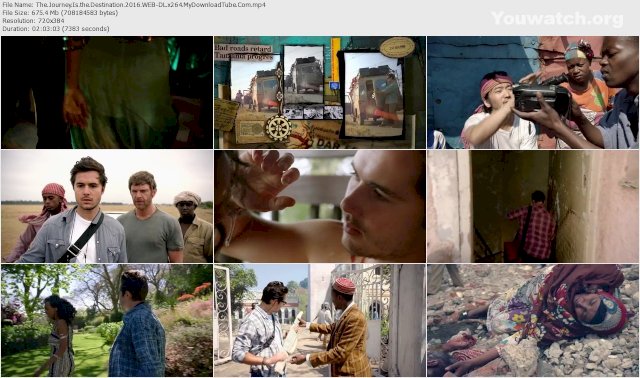Click the Youwatch.org watermark

(557, 19)
